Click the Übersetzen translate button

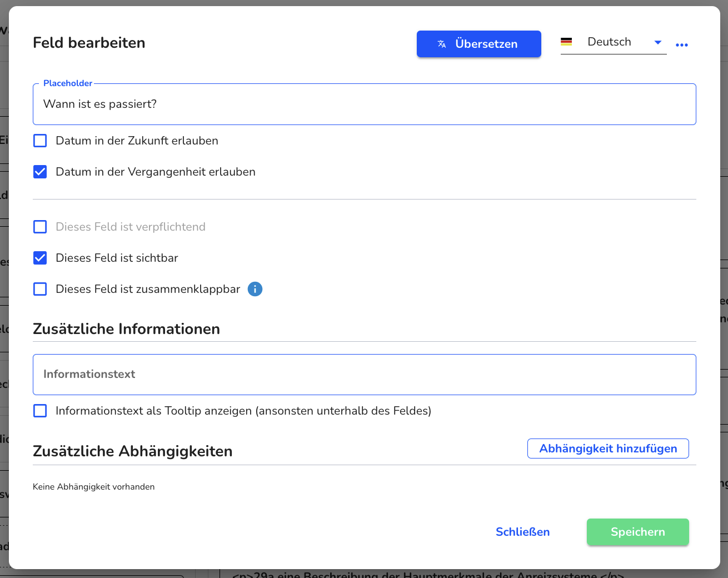(x=478, y=44)
